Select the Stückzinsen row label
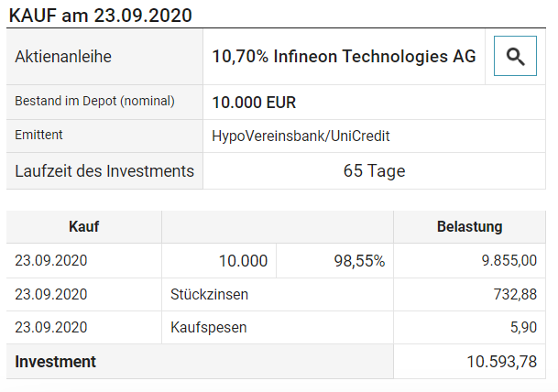 209,295
